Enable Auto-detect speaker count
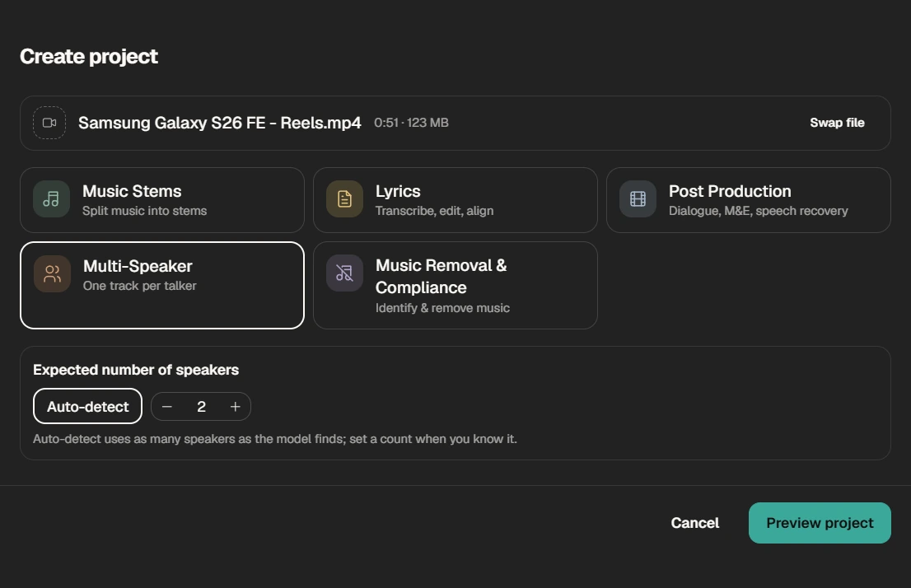Image resolution: width=911 pixels, height=588 pixels. click(x=88, y=406)
